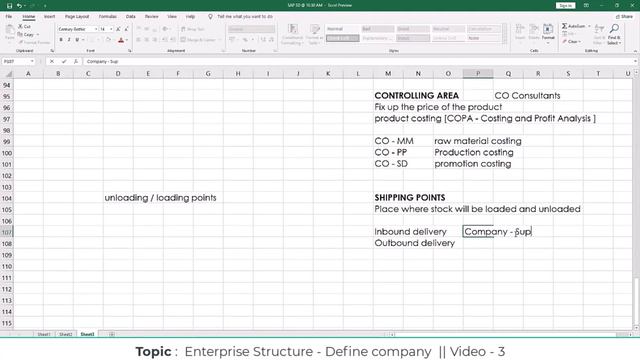Image resolution: width=640 pixels, height=360 pixels.
Task: Click the Format cells icon
Action: (548, 29)
